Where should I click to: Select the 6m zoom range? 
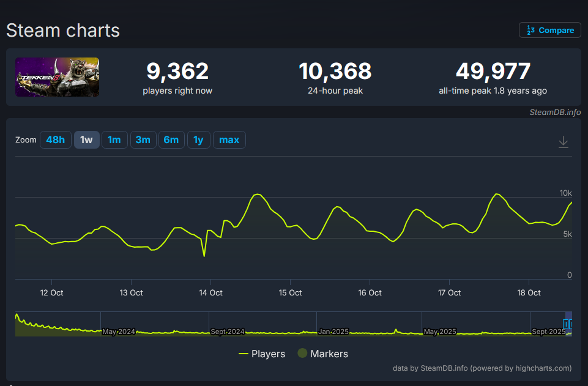coord(171,140)
